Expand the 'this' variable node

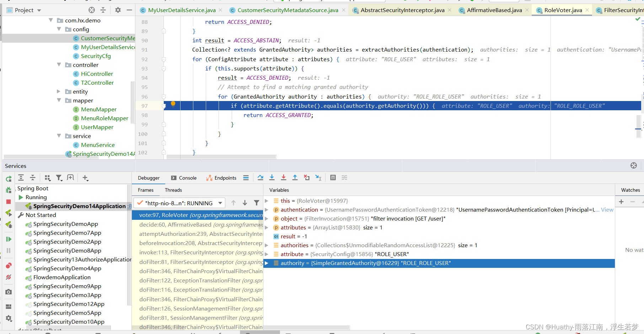(x=267, y=201)
